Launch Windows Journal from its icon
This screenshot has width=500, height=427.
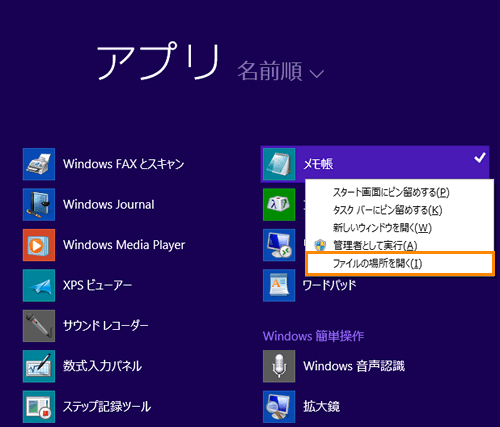(x=39, y=204)
